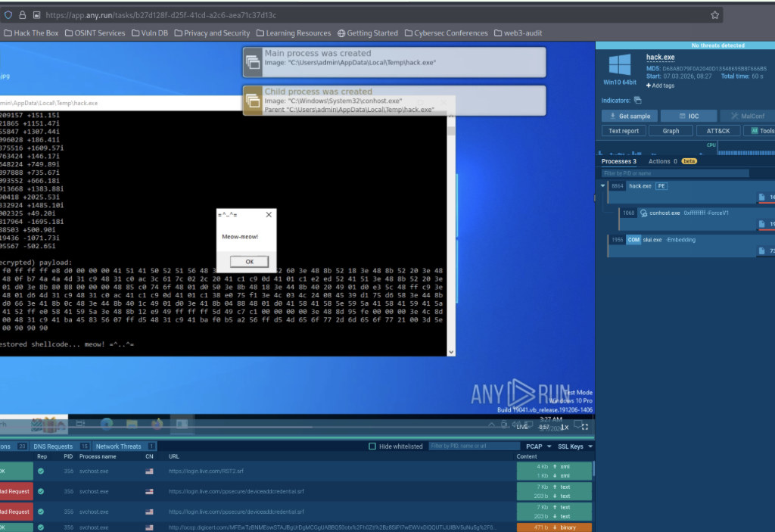The width and height of the screenshot is (775, 532).
Task: Click the site padlock security icon
Action: point(21,15)
